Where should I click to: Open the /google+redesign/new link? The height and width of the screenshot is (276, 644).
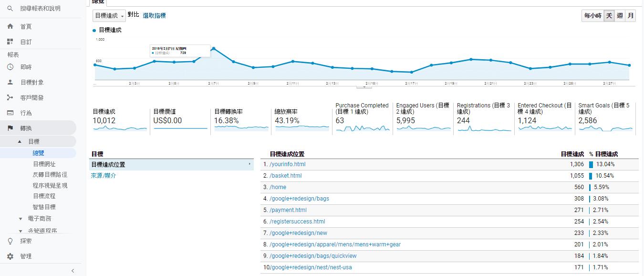pyautogui.click(x=298, y=233)
